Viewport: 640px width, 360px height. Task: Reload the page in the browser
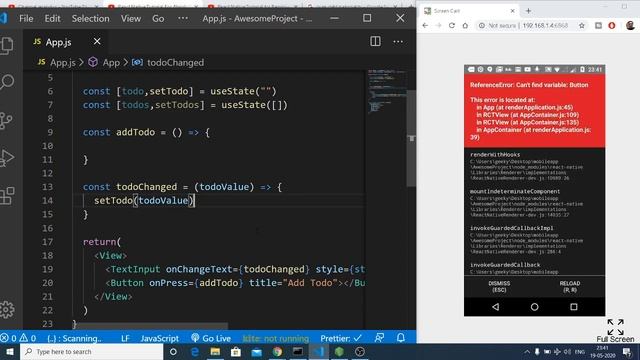[x=452, y=25]
